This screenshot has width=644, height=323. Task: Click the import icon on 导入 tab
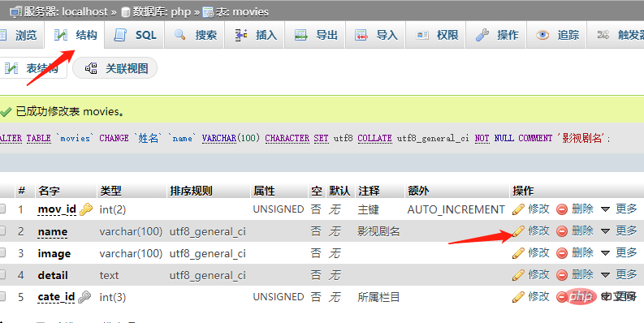pos(361,35)
